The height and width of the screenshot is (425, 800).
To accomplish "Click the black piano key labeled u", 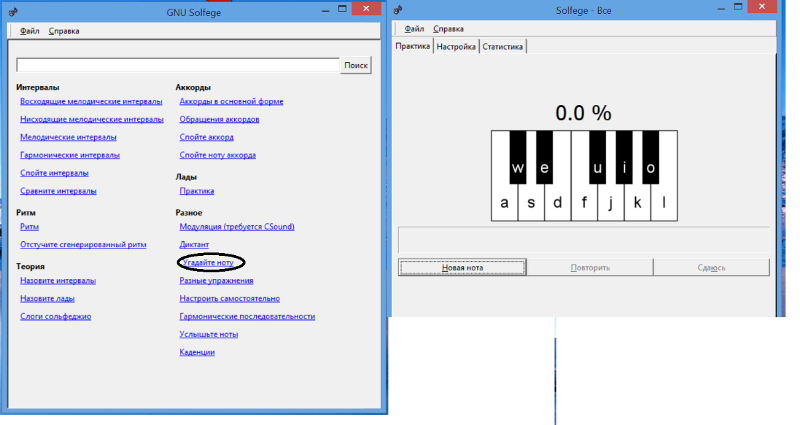I will point(597,157).
